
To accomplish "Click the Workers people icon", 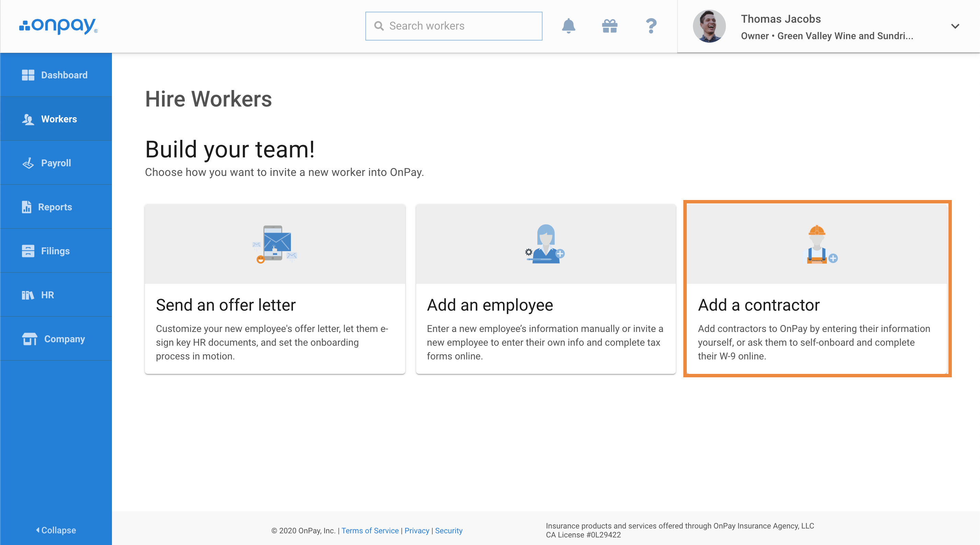I will pos(28,119).
